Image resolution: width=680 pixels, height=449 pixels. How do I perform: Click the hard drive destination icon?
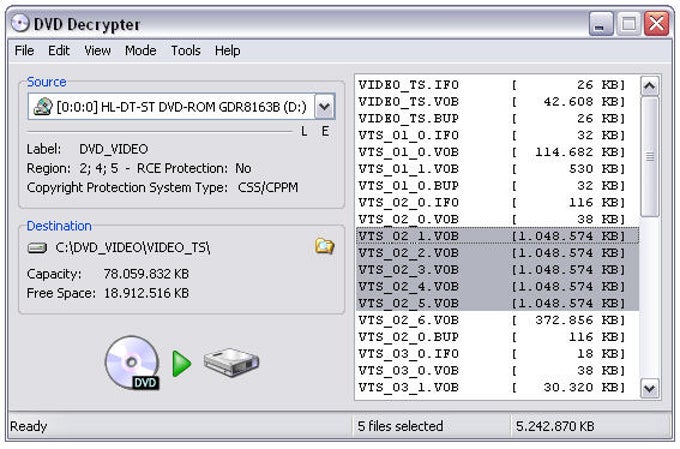pyautogui.click(x=231, y=361)
